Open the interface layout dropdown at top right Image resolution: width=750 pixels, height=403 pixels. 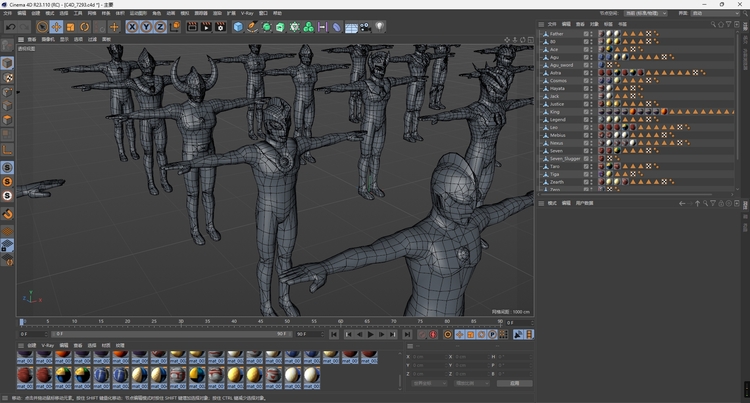tap(714, 13)
